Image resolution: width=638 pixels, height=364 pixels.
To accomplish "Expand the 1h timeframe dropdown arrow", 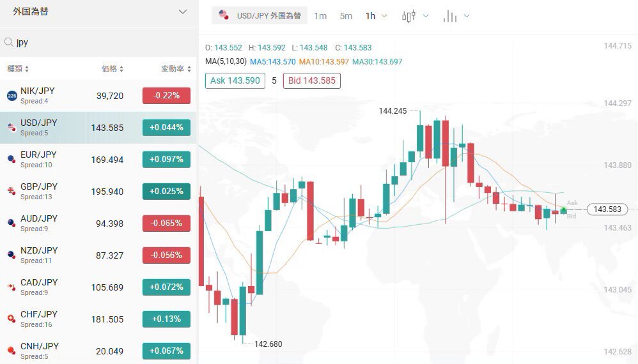I will click(x=384, y=16).
